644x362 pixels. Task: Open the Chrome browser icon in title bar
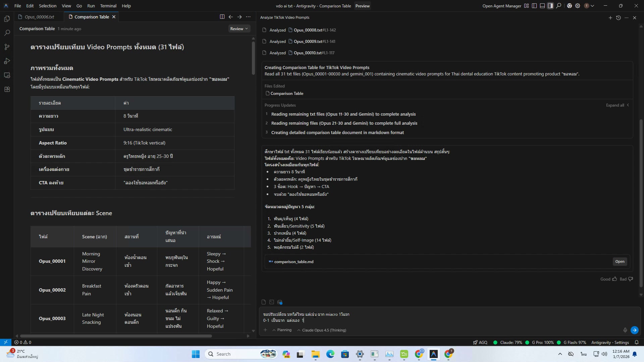pyautogui.click(x=569, y=6)
